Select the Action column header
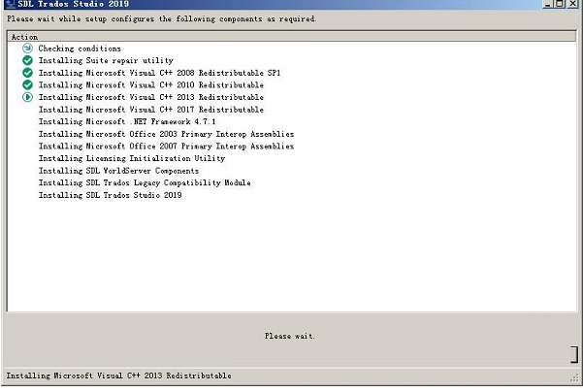The height and width of the screenshot is (392, 583). pos(291,37)
